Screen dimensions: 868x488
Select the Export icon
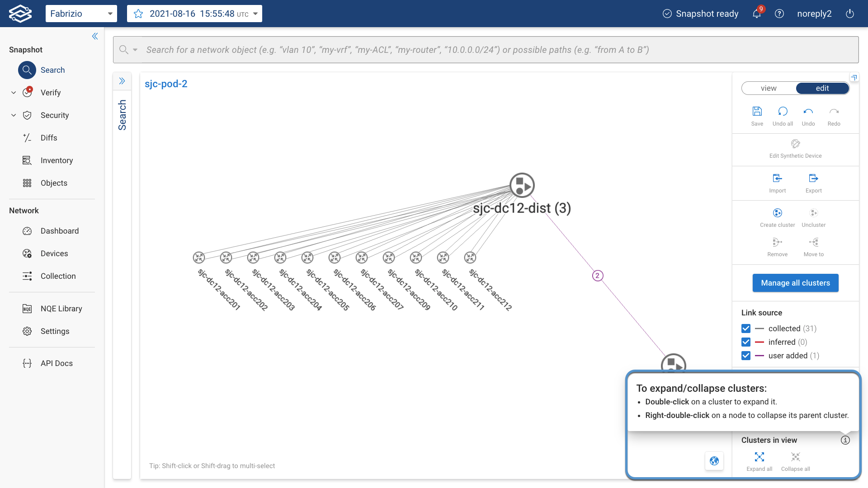(813, 178)
